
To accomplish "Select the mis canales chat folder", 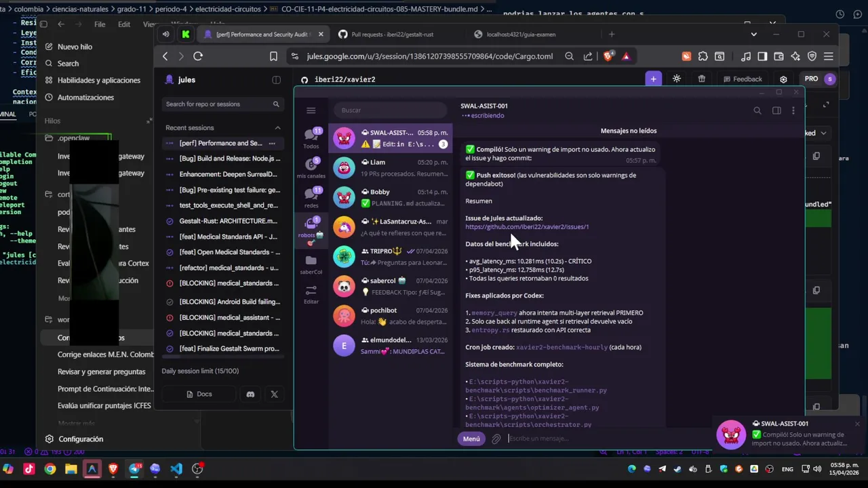I will tap(311, 168).
